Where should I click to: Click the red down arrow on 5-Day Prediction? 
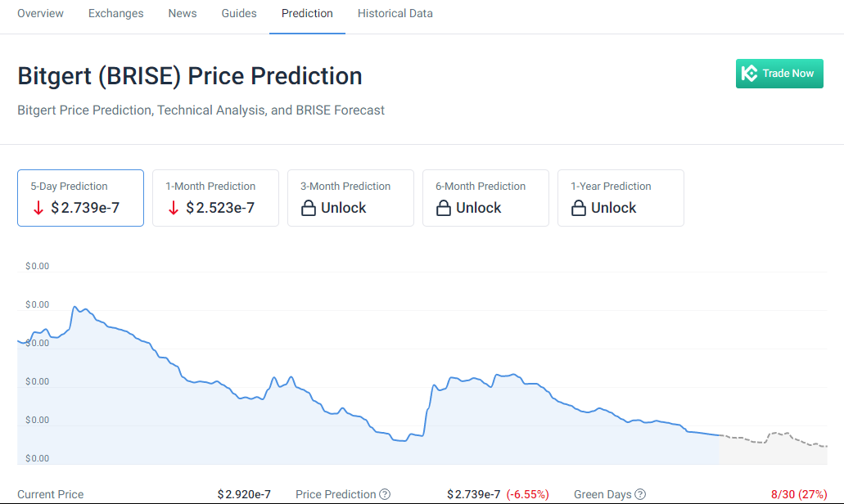pos(38,208)
